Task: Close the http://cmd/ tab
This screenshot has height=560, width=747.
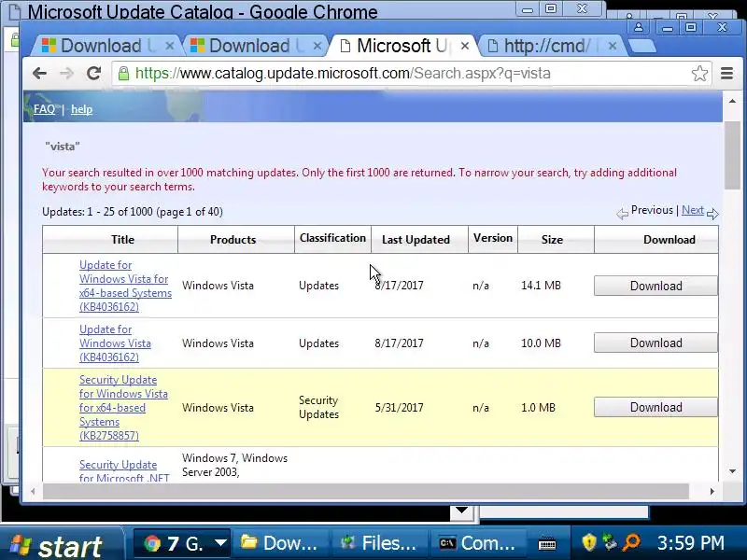Action: point(613,46)
